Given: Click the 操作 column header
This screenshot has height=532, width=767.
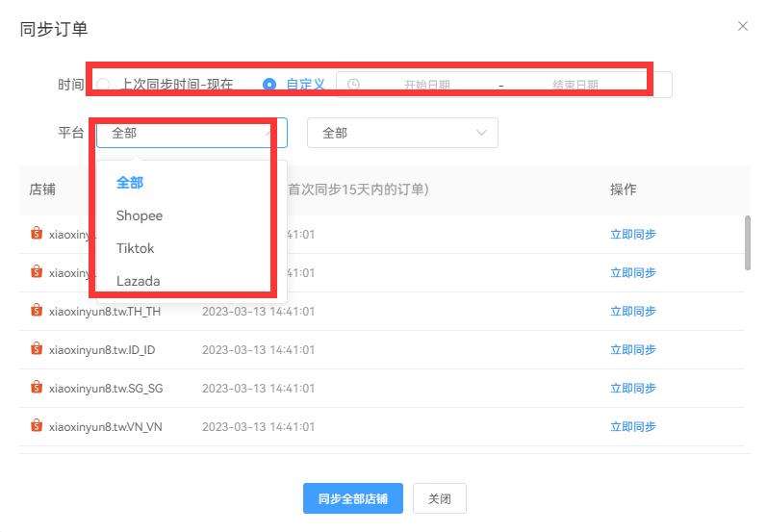Looking at the screenshot, I should pos(624,190).
